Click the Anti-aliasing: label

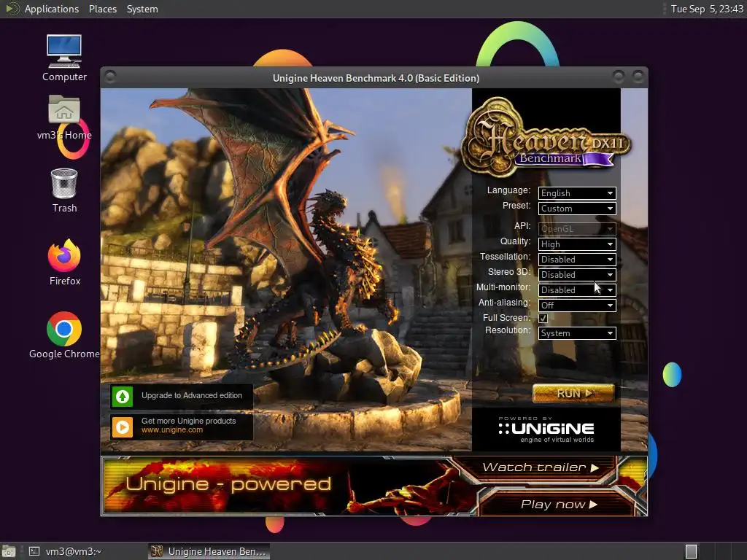tap(504, 303)
